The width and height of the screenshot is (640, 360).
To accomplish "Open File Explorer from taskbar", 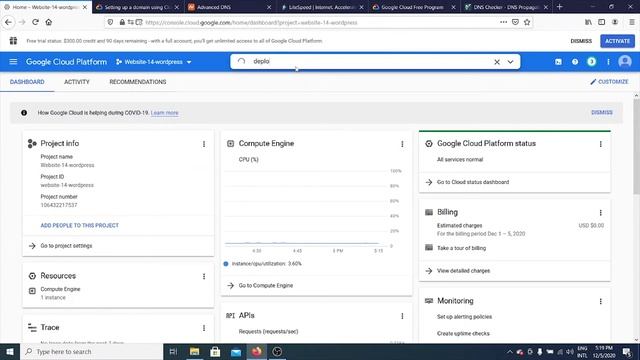I will 194,351.
